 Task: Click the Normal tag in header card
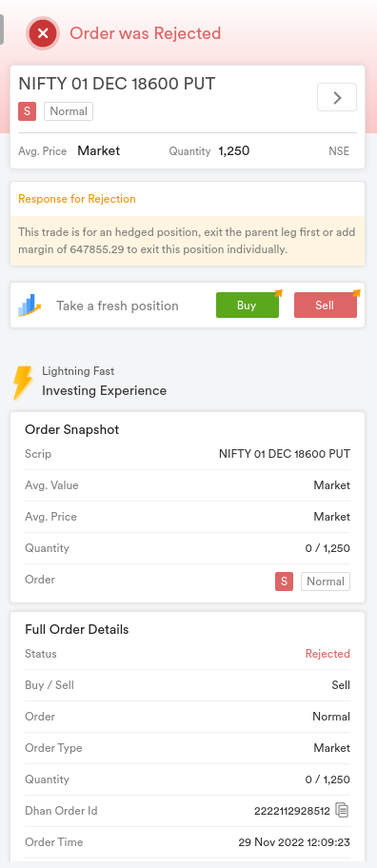(x=69, y=111)
